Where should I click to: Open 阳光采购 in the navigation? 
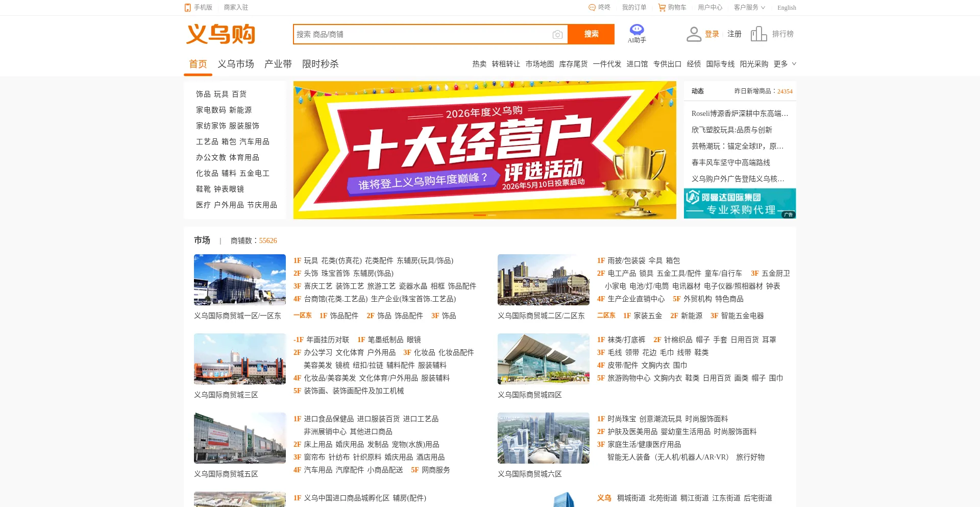[x=754, y=64]
